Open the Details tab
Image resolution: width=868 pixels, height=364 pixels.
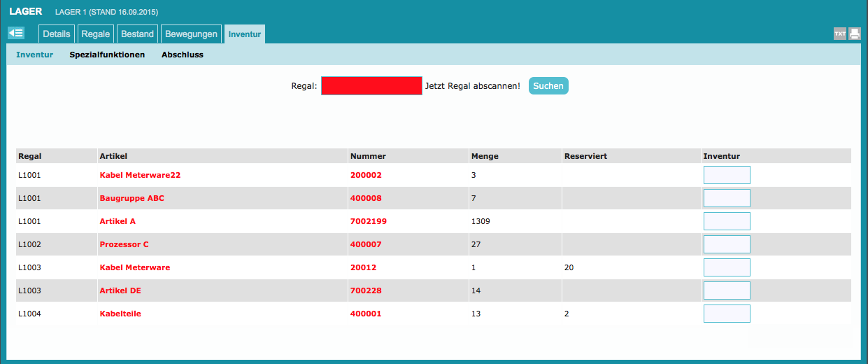[57, 34]
